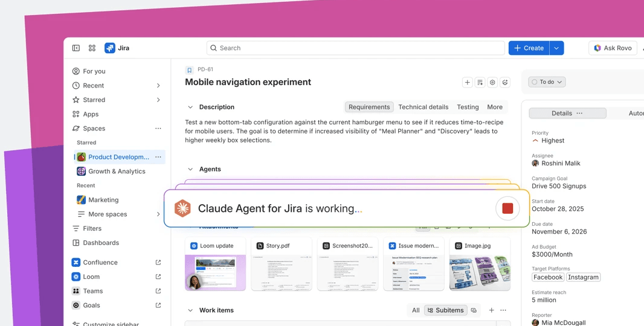The width and height of the screenshot is (644, 326).
Task: Click the Jira logo
Action: pos(110,48)
